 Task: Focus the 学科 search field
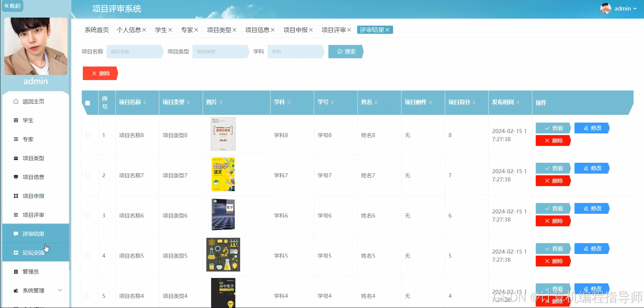coord(296,52)
